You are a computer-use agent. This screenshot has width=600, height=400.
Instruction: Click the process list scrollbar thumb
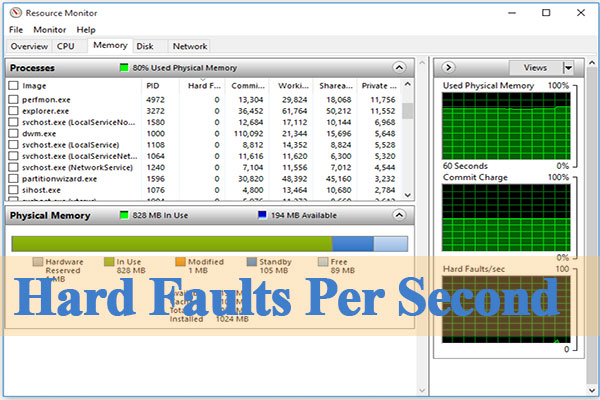[408, 111]
